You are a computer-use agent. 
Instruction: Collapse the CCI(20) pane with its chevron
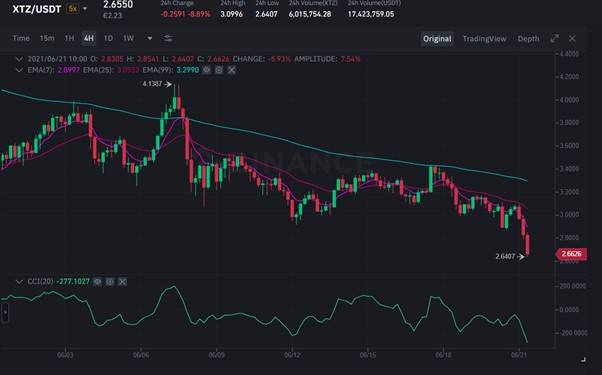(x=19, y=282)
